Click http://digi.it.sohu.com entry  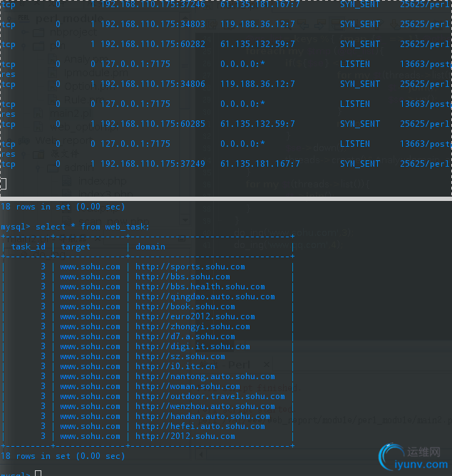point(192,347)
